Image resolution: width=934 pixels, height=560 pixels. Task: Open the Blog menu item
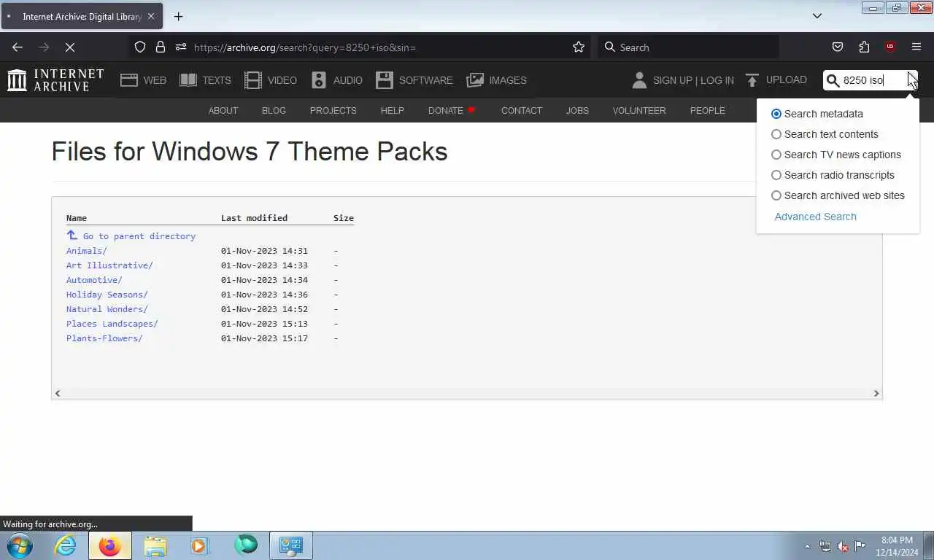point(274,111)
